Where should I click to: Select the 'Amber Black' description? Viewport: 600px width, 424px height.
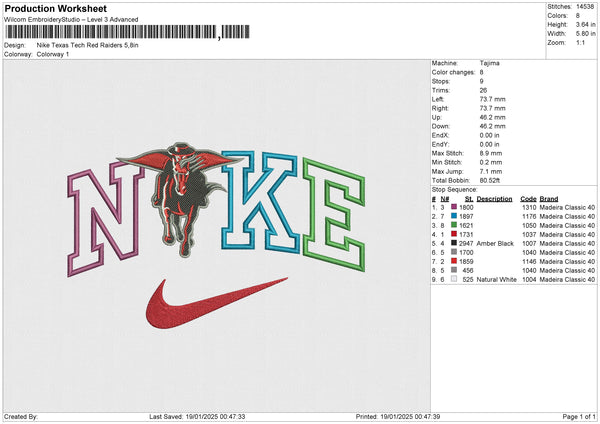pos(495,243)
